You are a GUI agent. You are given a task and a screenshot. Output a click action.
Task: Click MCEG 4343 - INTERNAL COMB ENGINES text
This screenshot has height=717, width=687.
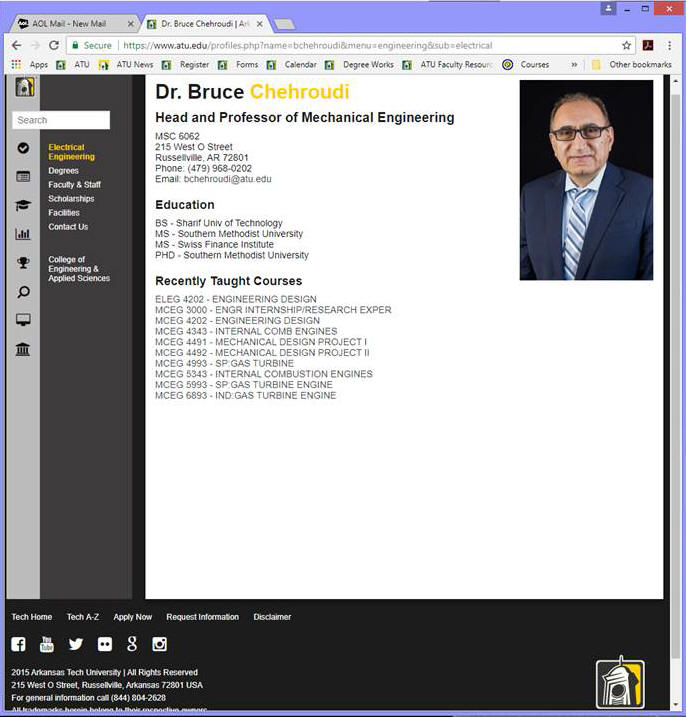click(x=246, y=331)
